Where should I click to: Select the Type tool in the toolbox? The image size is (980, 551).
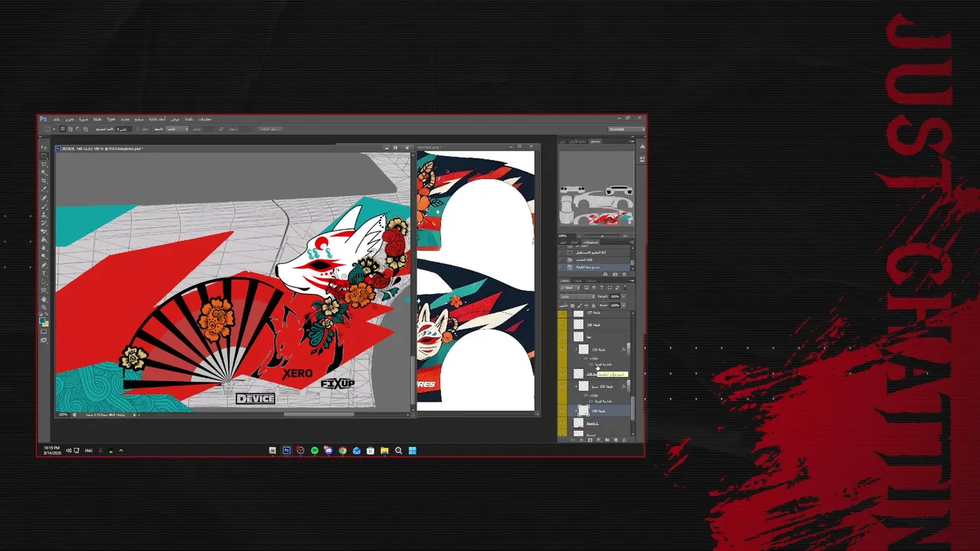[44, 274]
